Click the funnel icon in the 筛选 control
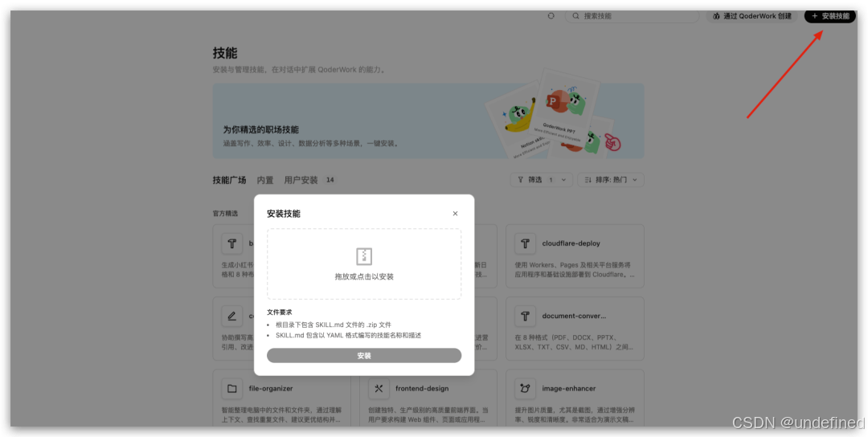Screen dimensions: 868x437 520,180
